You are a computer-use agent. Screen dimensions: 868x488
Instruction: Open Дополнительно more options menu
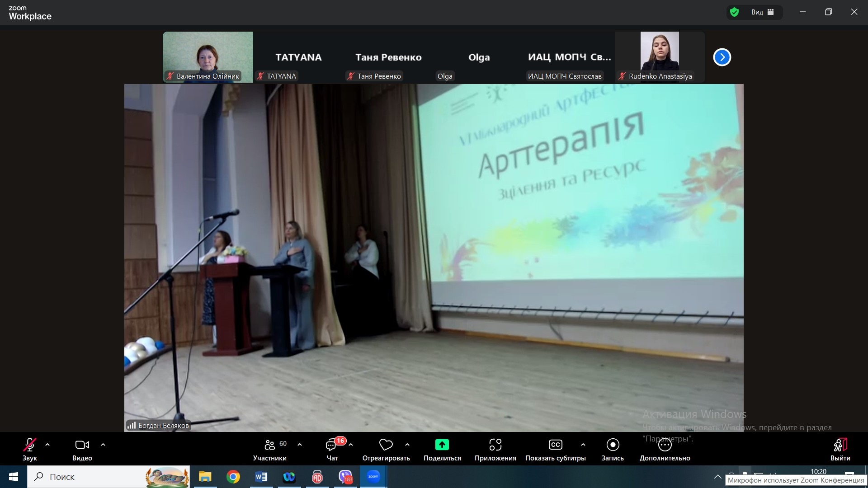665,446
